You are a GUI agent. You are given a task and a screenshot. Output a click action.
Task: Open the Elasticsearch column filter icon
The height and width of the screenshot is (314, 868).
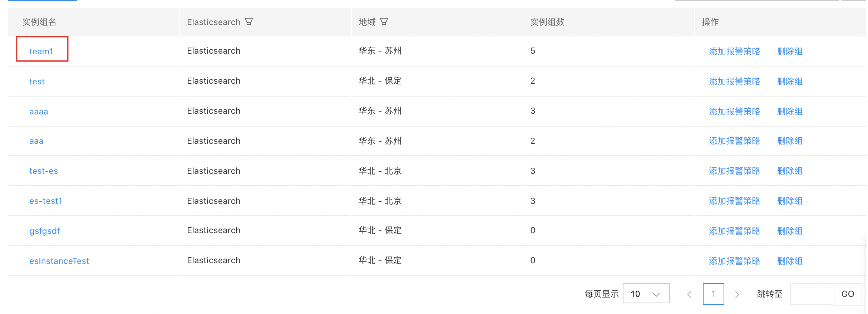point(249,22)
